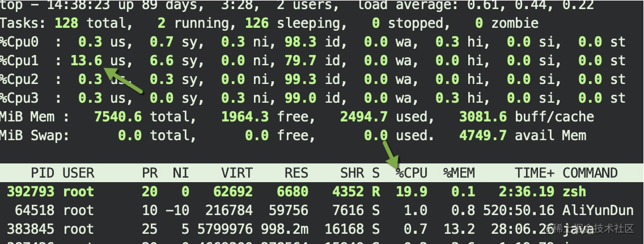Select the 'buff/cache' label
Screen dimensions: 644x244
coord(554,117)
